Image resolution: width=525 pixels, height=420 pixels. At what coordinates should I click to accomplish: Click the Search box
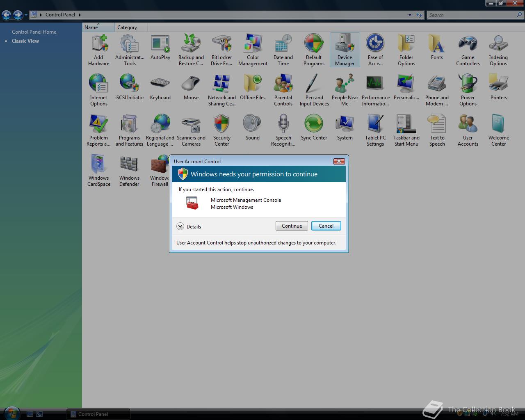coord(472,15)
